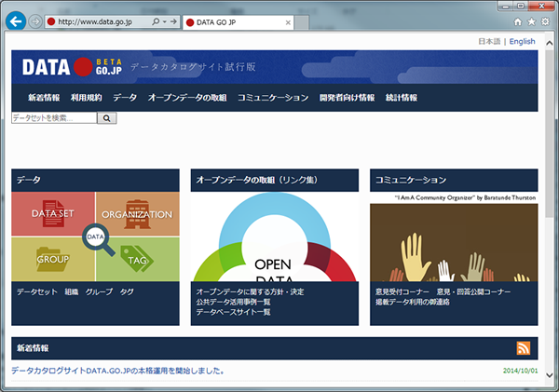Click the 新着情報 section header bar
The image size is (559, 392).
coord(275,348)
